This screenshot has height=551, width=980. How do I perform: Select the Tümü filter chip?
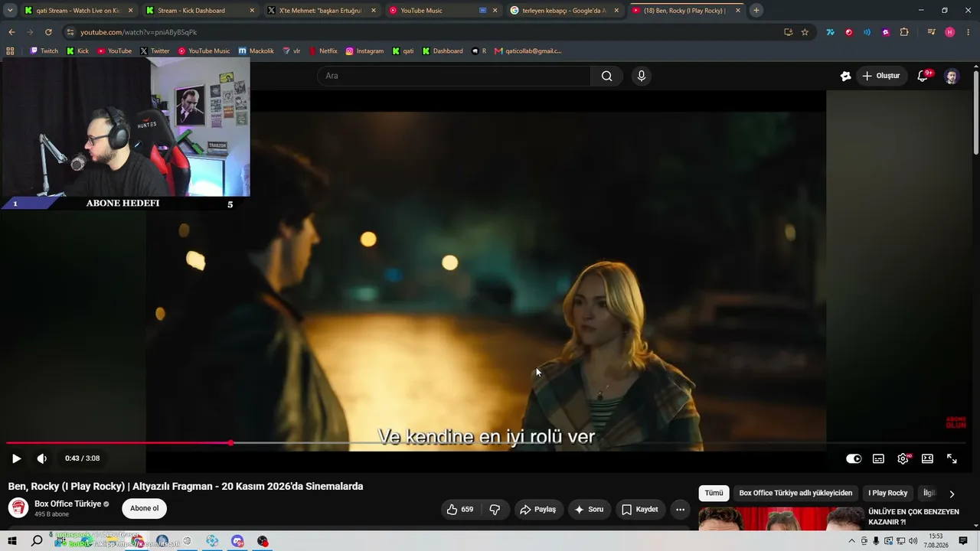[x=714, y=494]
